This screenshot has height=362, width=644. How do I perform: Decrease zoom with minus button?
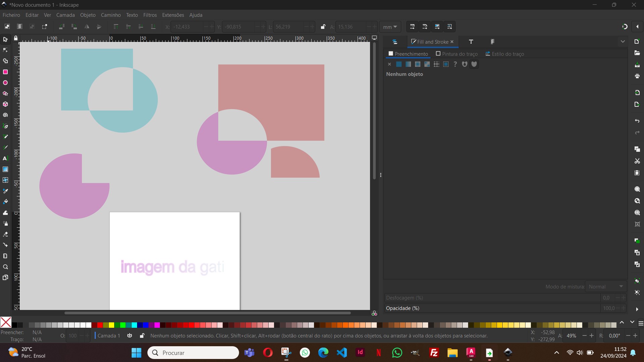[x=585, y=335]
